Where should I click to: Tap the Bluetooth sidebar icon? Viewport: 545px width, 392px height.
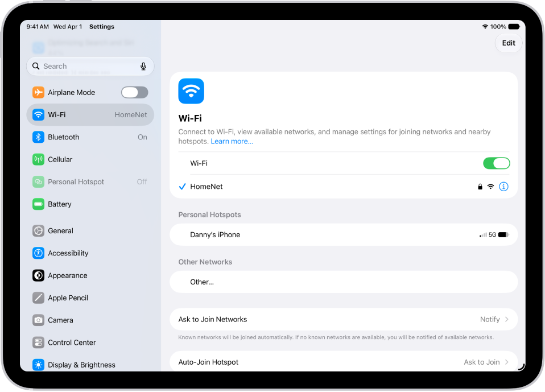click(38, 137)
